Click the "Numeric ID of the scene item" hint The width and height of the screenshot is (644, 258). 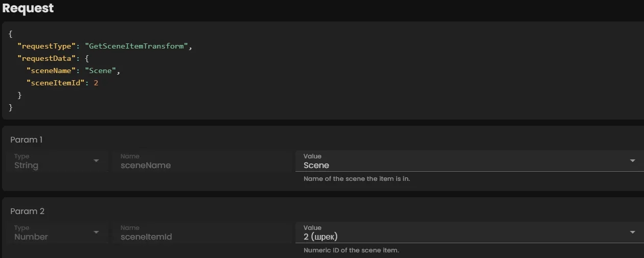tap(351, 250)
